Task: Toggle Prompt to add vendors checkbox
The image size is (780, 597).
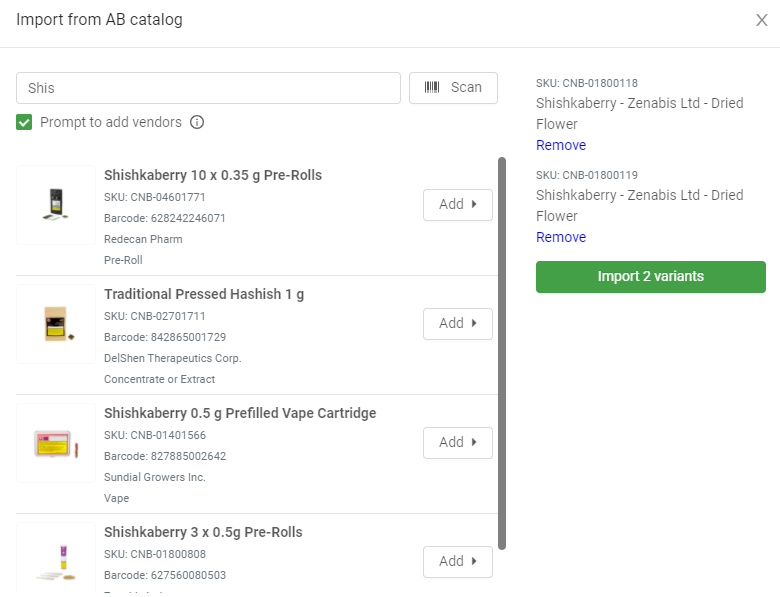Action: [x=25, y=122]
